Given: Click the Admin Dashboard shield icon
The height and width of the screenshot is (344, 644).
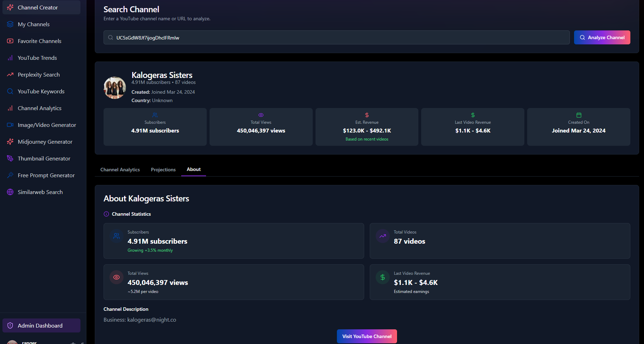Looking at the screenshot, I should tap(10, 325).
